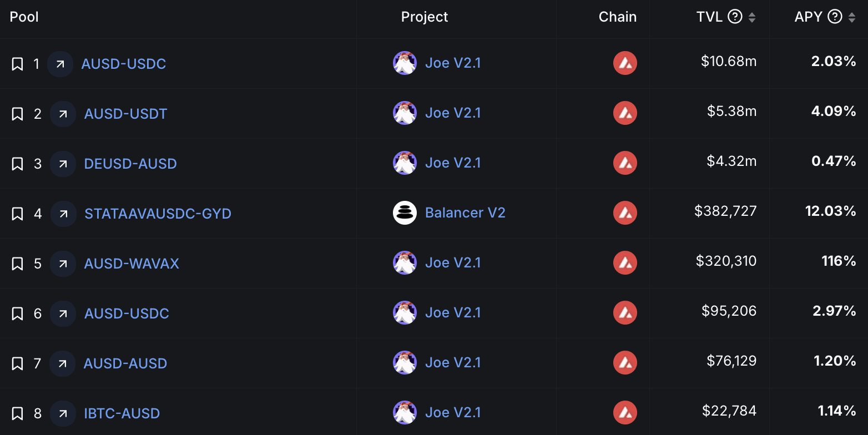Bookmark the STATAAVAUSDC-GYD pool
This screenshot has height=435, width=868.
[x=17, y=214]
